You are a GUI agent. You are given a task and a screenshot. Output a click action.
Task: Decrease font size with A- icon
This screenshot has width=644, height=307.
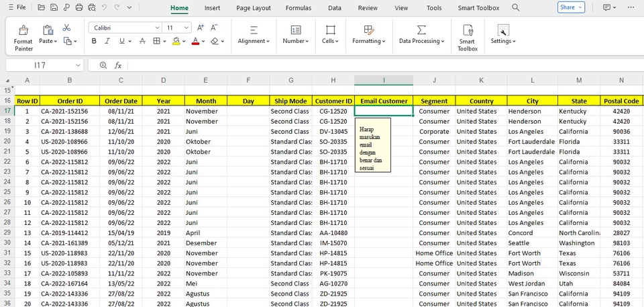(x=214, y=28)
